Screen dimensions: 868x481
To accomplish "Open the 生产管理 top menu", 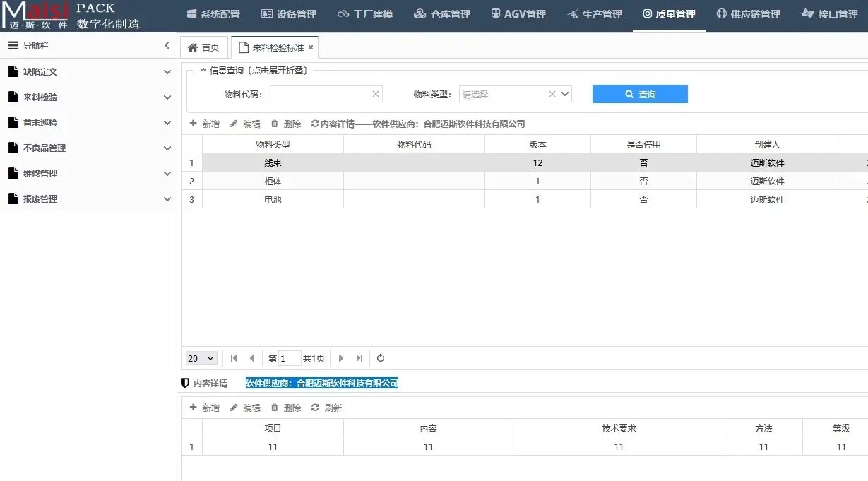I will tap(594, 14).
